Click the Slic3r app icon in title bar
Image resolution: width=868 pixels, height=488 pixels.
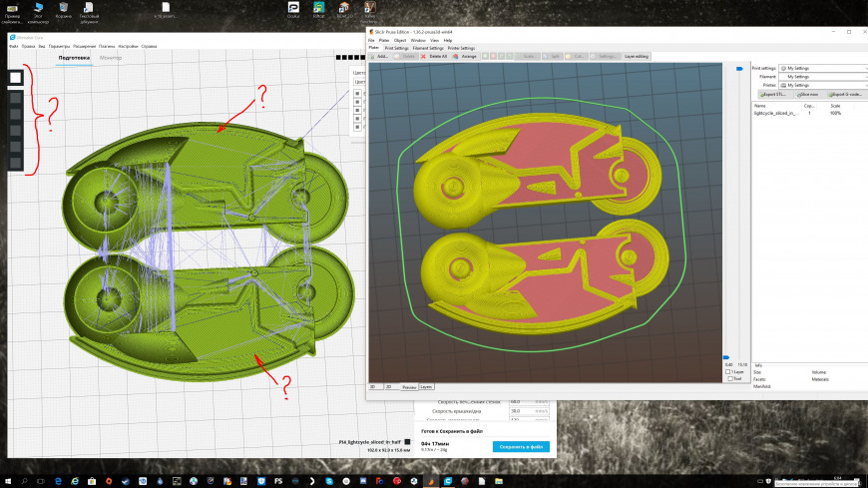click(371, 32)
